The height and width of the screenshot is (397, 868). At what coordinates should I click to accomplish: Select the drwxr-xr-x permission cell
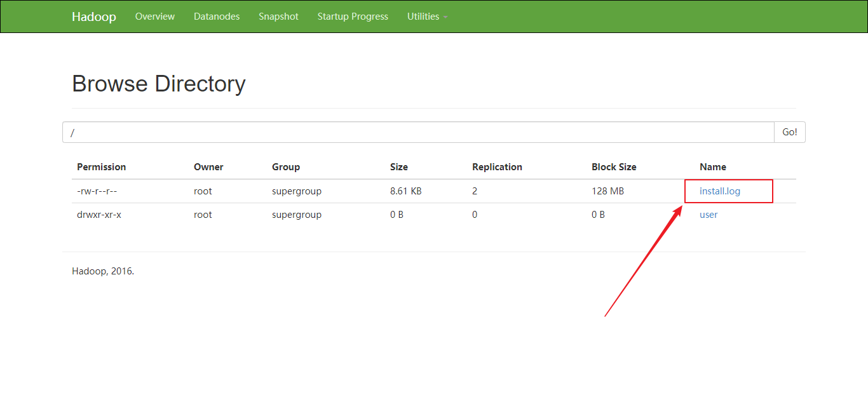click(99, 215)
